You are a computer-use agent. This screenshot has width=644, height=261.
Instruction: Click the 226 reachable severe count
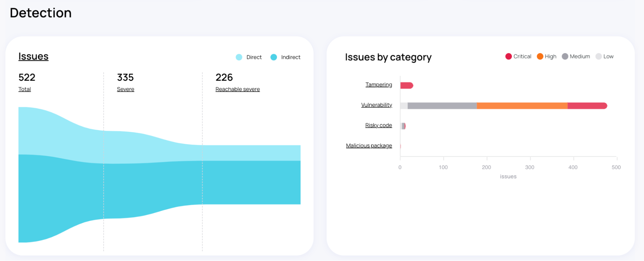pos(224,77)
